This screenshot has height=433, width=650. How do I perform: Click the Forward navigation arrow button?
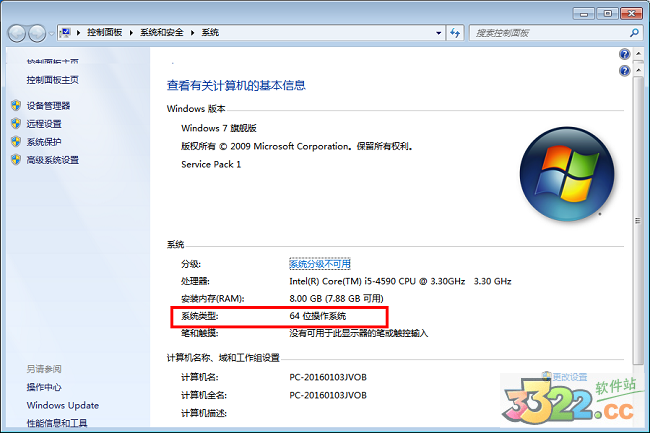(37, 33)
